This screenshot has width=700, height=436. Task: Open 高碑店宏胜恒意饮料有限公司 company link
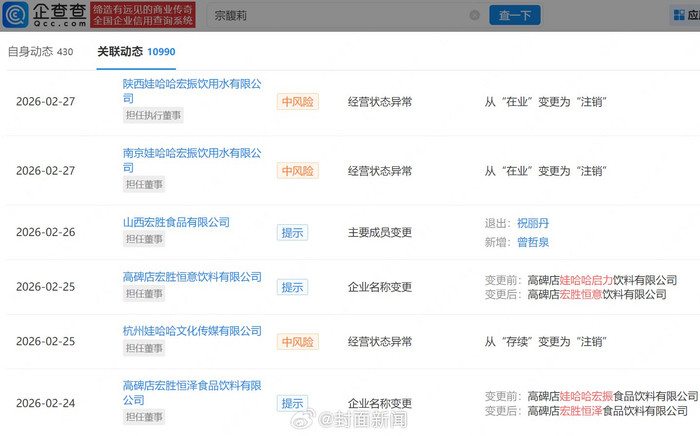click(192, 277)
